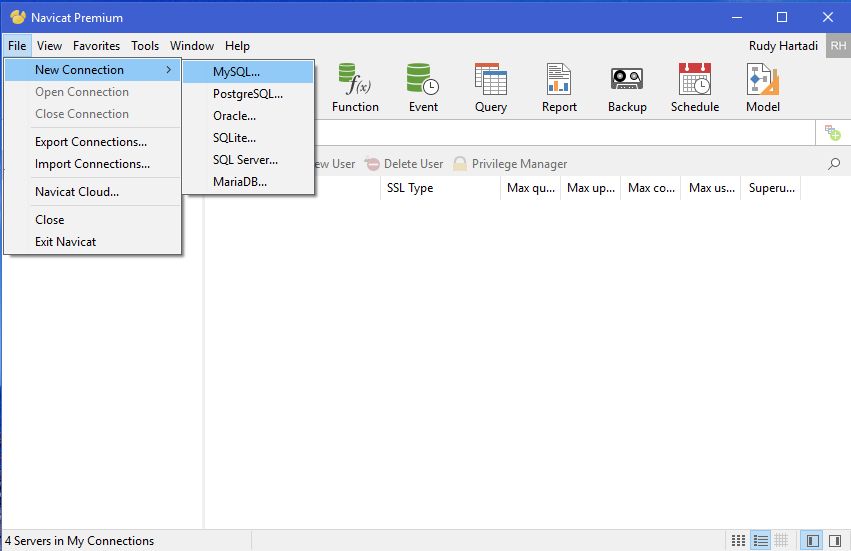Viewport: 851px width, 551px height.
Task: Choose SQL Server... from the connection submenu
Action: (x=248, y=160)
